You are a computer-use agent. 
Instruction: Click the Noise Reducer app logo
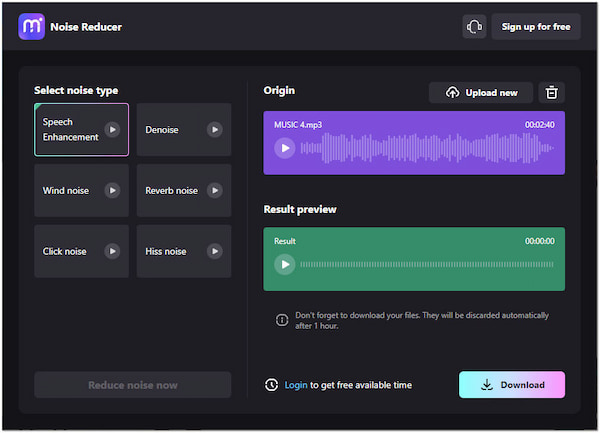tap(31, 27)
